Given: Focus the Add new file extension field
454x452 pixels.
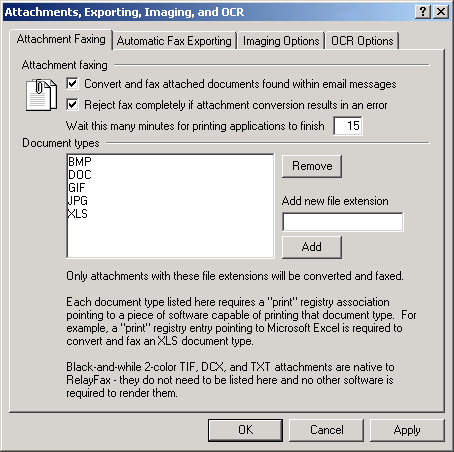Looking at the screenshot, I should point(343,222).
